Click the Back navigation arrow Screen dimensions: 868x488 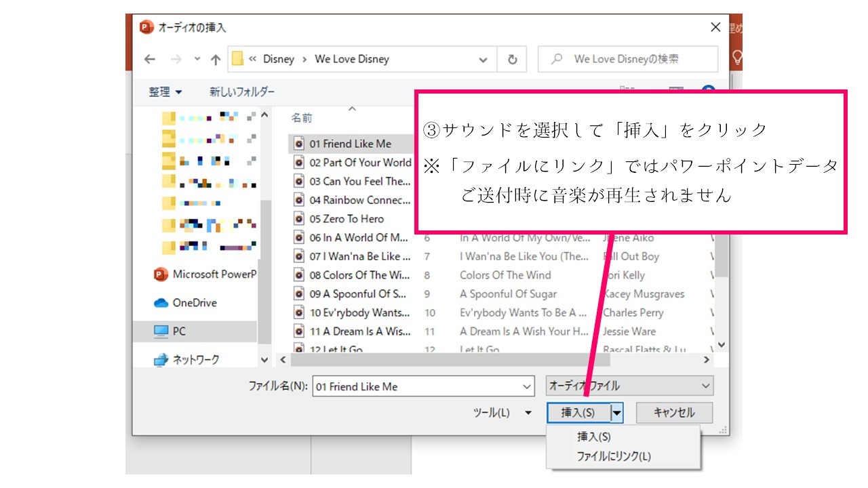click(x=150, y=60)
